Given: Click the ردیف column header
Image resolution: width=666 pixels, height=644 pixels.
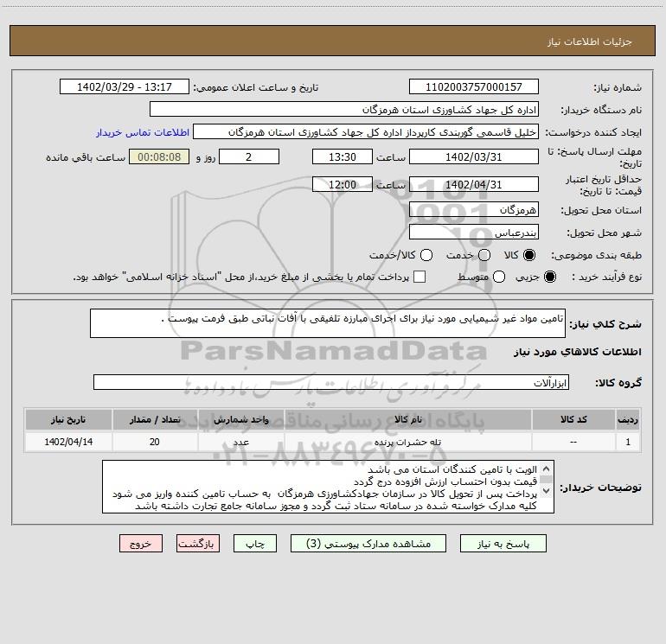Looking at the screenshot, I should [x=628, y=419].
